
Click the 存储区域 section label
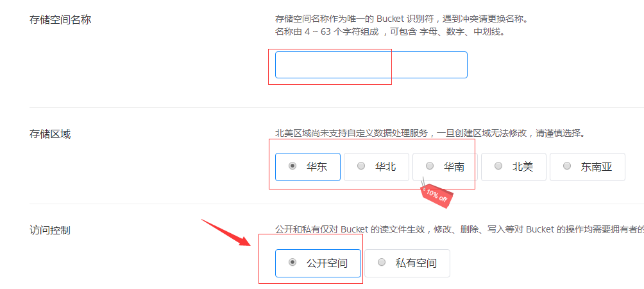(x=50, y=134)
